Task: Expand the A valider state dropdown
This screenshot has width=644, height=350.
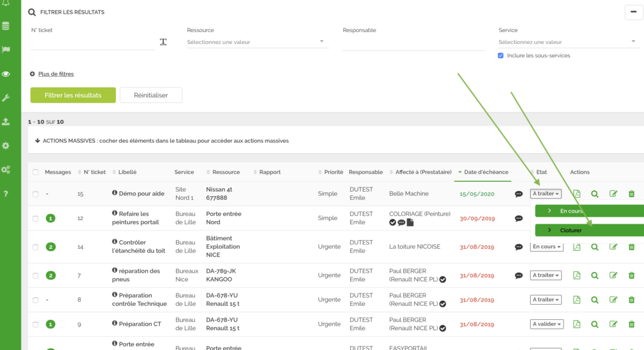Action: coord(547,324)
